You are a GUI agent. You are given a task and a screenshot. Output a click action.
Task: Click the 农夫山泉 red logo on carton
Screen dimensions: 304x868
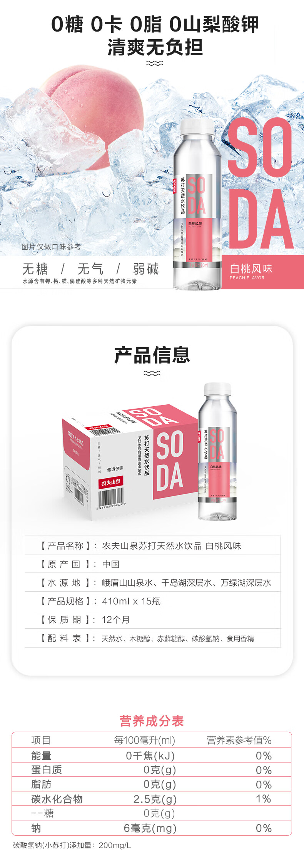tap(111, 482)
